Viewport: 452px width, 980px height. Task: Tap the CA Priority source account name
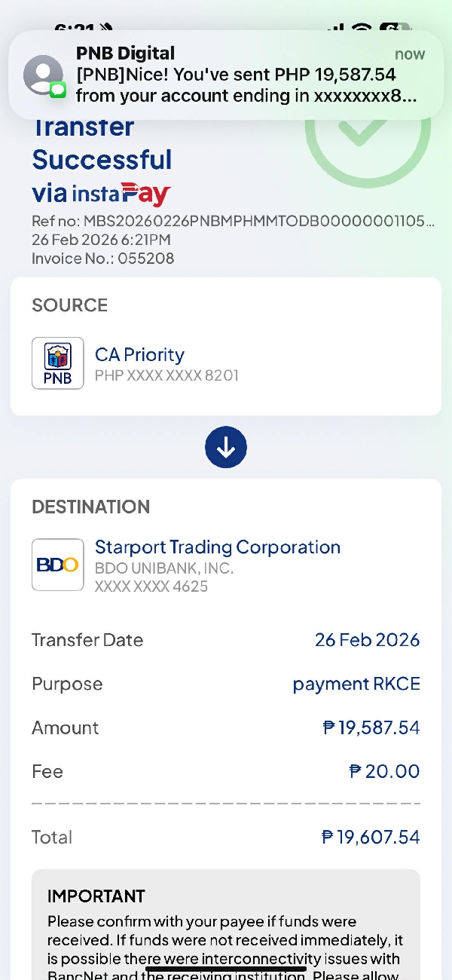(x=139, y=354)
